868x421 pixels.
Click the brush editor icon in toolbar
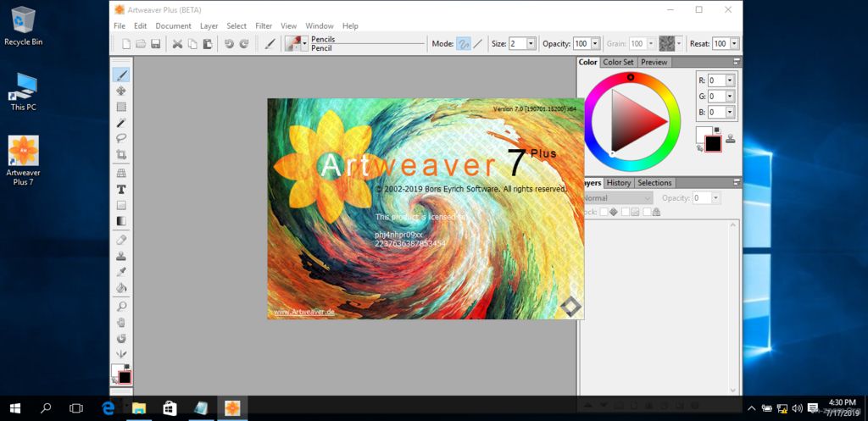pyautogui.click(x=270, y=44)
